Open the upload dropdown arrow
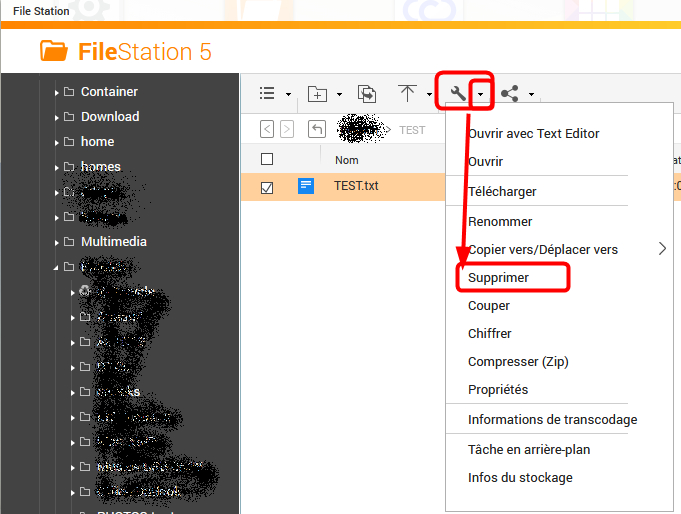 click(x=429, y=94)
